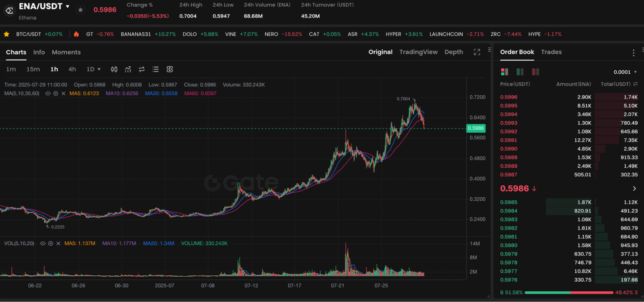
Task: Open the 0.0001 price precision dropdown
Action: click(625, 72)
